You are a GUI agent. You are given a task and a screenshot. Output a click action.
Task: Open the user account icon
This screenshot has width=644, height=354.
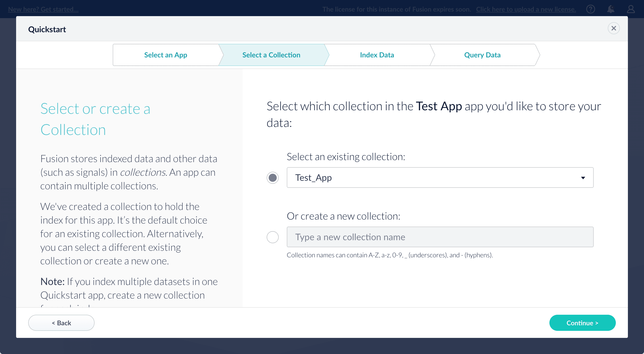(x=631, y=9)
